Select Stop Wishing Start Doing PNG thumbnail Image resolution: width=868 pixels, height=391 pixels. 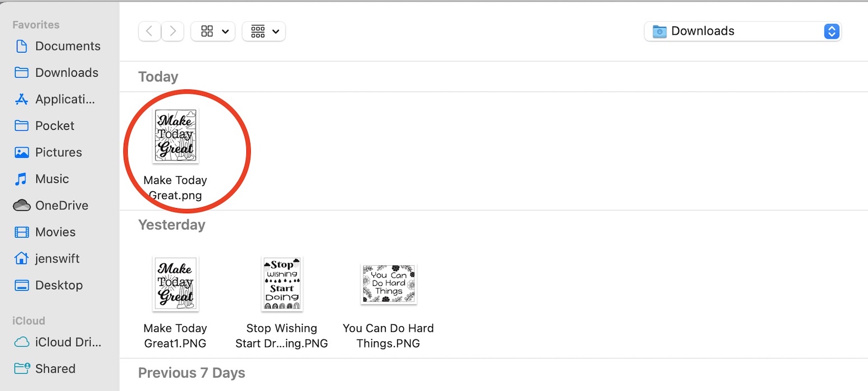282,284
